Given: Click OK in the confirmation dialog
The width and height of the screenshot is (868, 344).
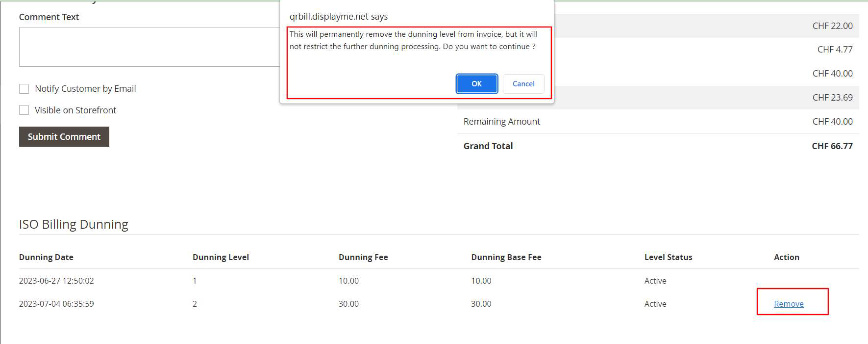Looking at the screenshot, I should [x=476, y=84].
